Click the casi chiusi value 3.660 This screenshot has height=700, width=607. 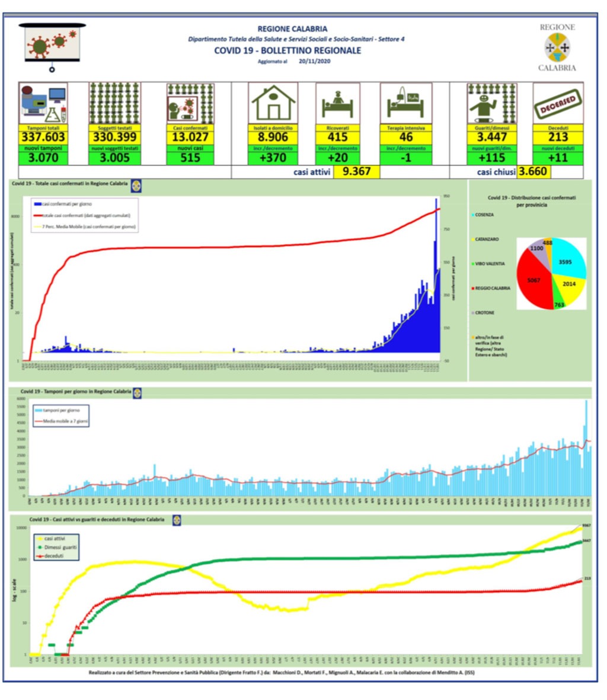[533, 171]
